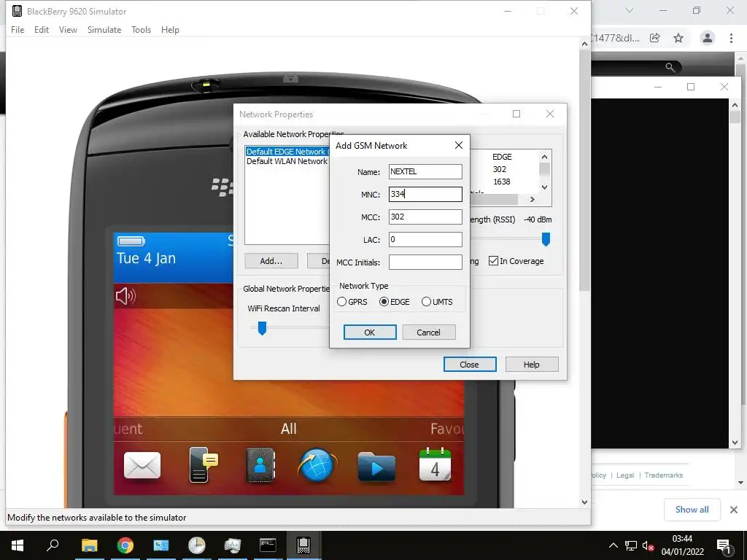Open the Legal link in browser
This screenshot has height=560, width=747.
[x=625, y=475]
